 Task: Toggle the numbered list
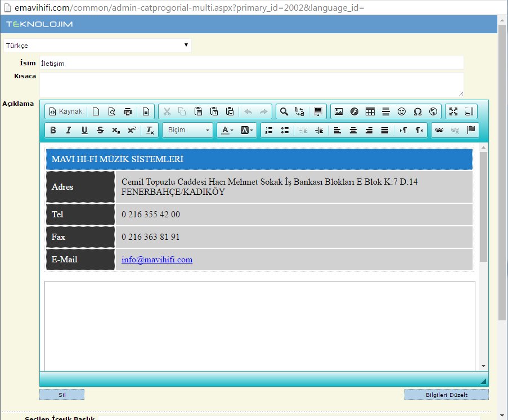tap(269, 131)
